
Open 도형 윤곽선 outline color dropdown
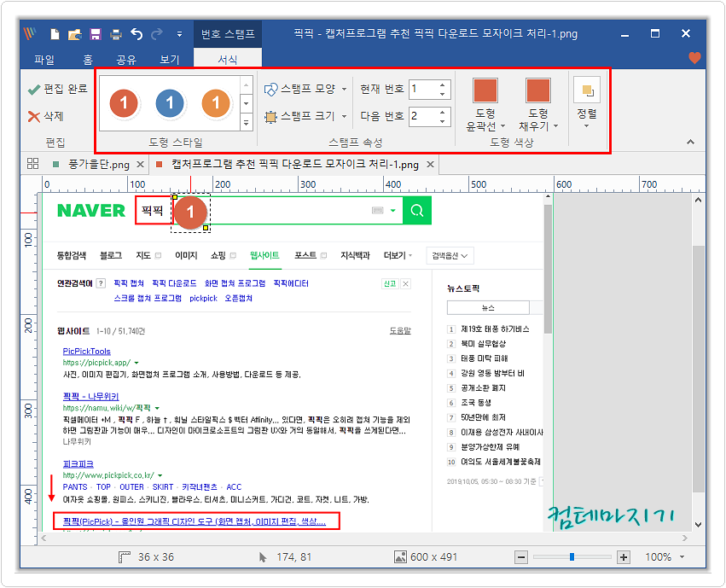(x=485, y=105)
